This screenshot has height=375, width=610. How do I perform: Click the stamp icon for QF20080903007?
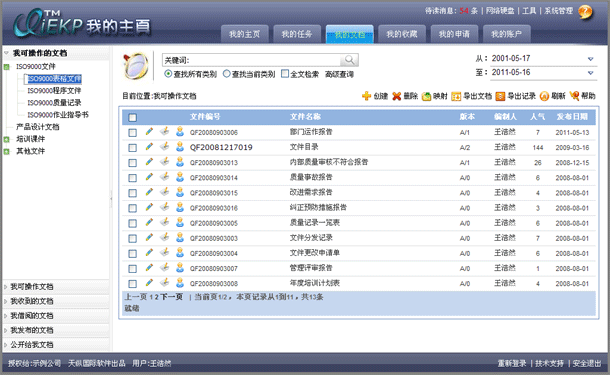[165, 268]
